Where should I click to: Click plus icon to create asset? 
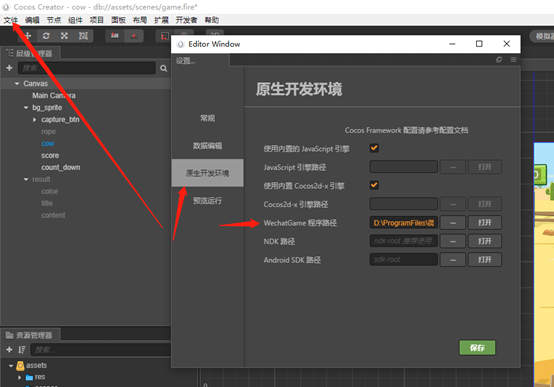(x=10, y=350)
